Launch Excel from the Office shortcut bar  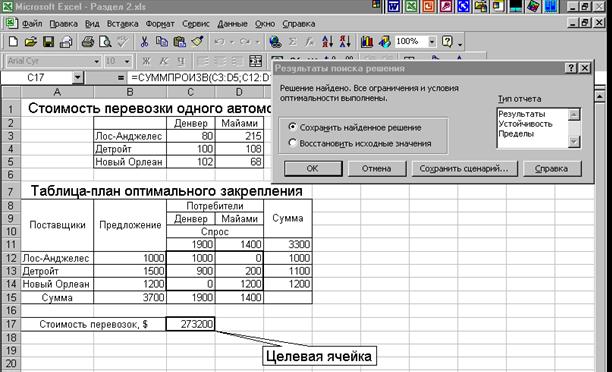click(x=411, y=7)
